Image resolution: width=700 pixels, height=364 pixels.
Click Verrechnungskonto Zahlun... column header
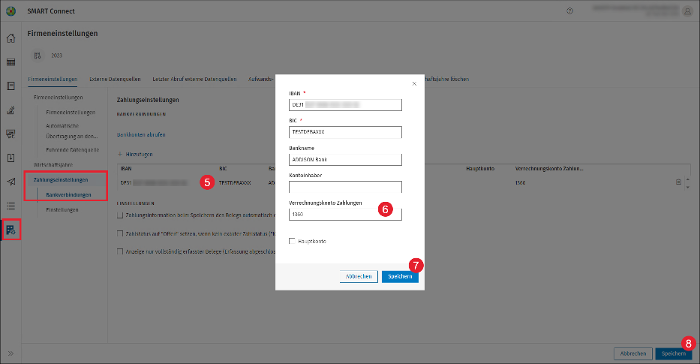[x=549, y=169]
